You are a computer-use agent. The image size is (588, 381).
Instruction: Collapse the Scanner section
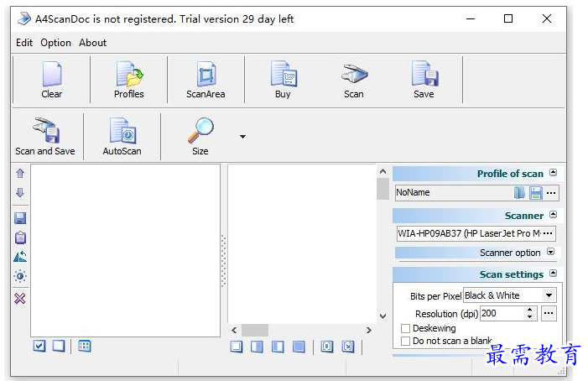553,215
